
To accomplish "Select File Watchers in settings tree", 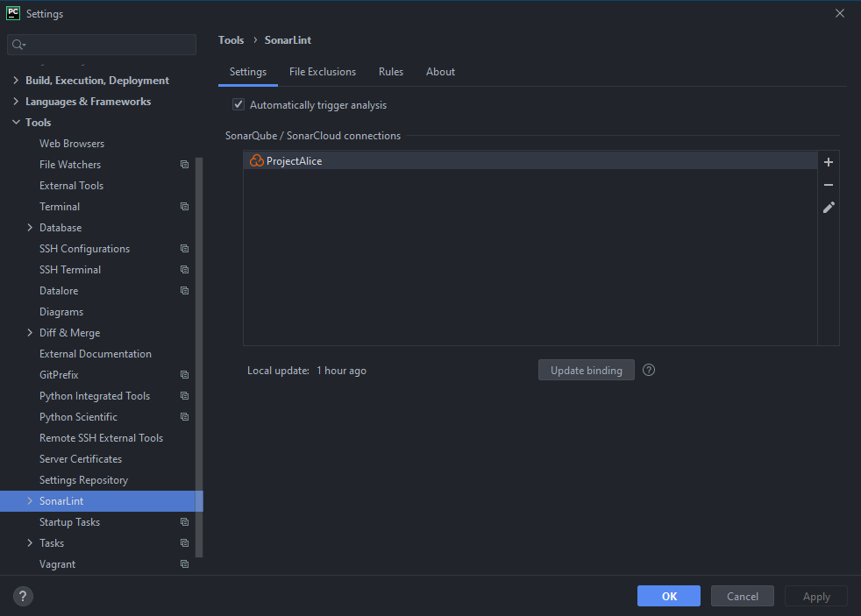I will coord(70,165).
